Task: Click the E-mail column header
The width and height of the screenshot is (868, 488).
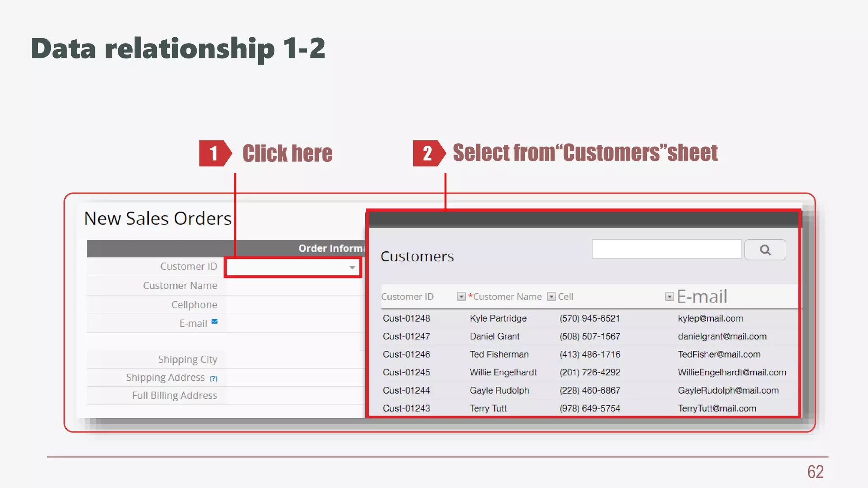Action: [702, 297]
